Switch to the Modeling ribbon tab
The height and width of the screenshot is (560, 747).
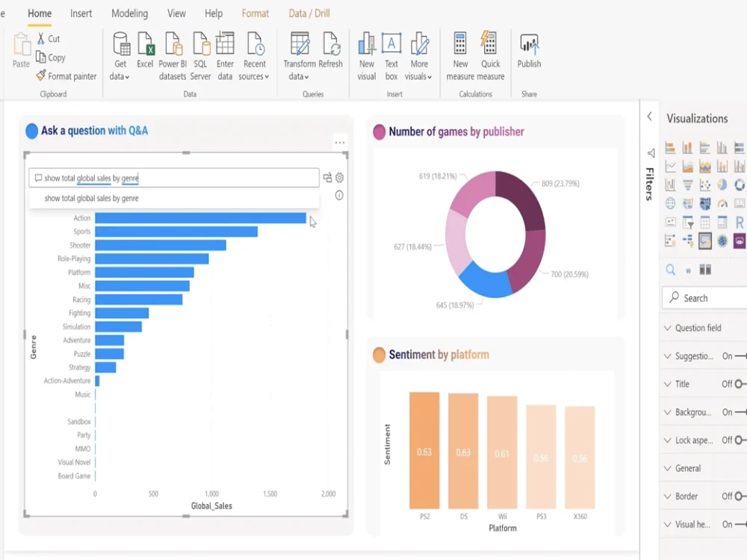click(x=129, y=13)
